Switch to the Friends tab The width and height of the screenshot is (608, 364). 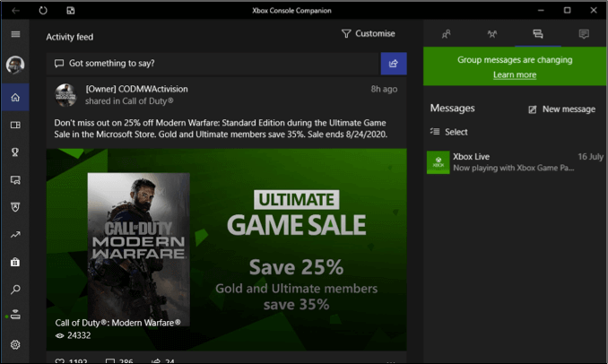[446, 34]
